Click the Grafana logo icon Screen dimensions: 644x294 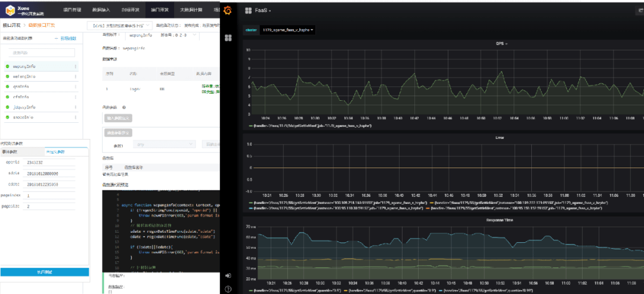pos(228,11)
